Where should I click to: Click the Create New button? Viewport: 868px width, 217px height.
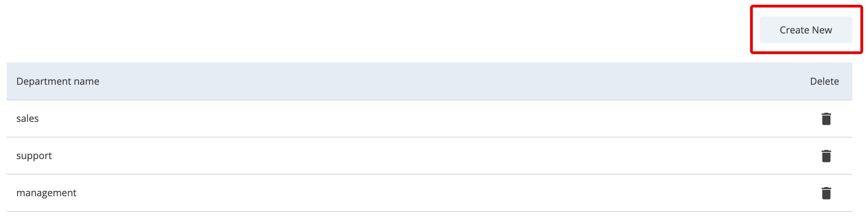tap(806, 30)
